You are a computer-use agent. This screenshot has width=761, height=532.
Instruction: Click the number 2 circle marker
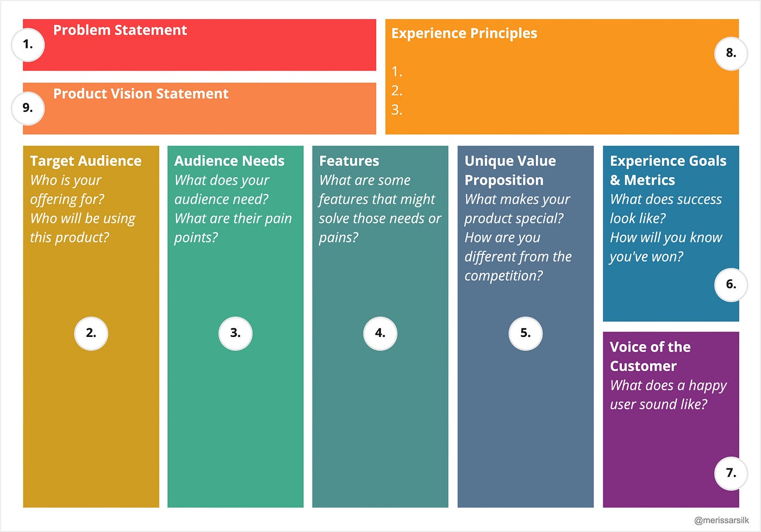(91, 333)
